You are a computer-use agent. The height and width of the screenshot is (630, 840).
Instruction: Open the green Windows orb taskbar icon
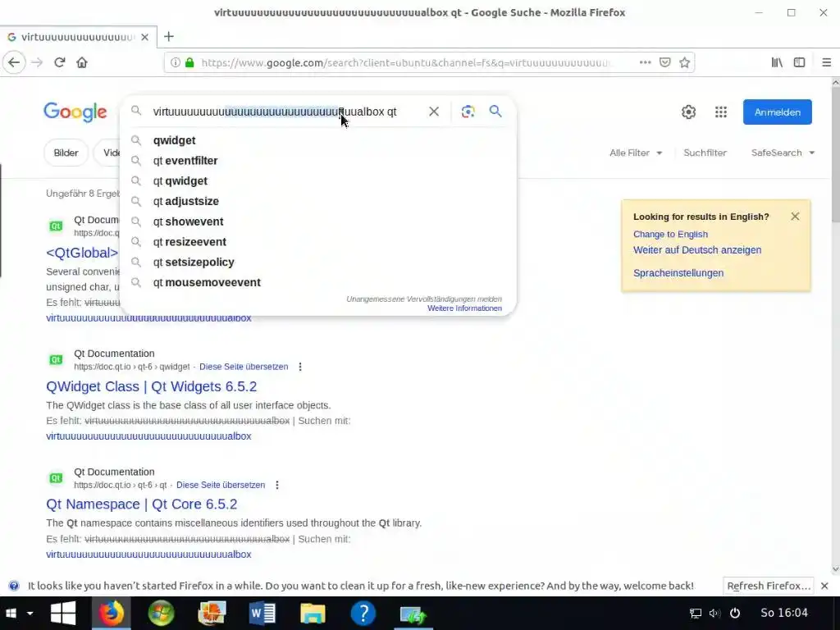click(x=162, y=614)
